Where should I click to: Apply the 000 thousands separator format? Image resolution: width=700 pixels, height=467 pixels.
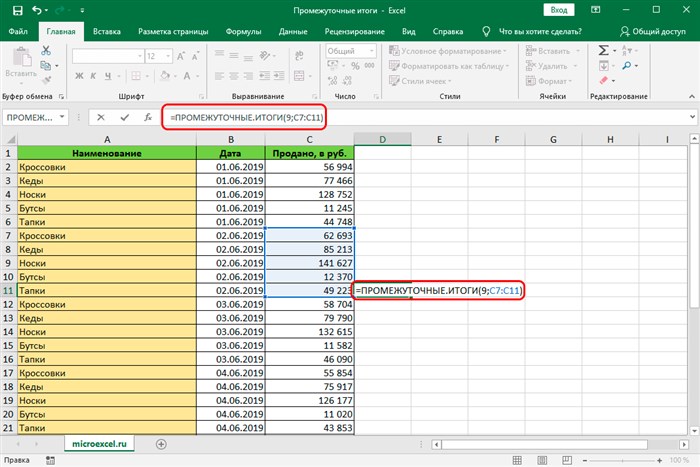[x=370, y=66]
